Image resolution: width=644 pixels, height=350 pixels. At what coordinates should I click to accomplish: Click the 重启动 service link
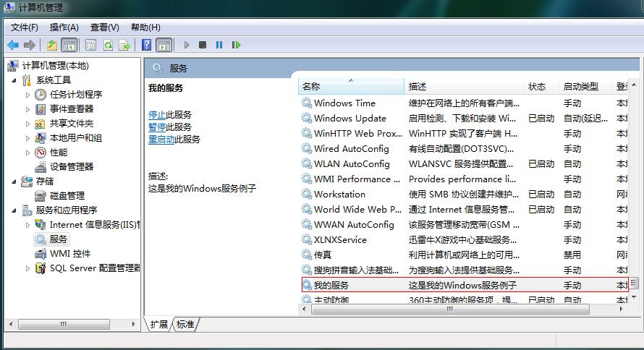[x=161, y=140]
